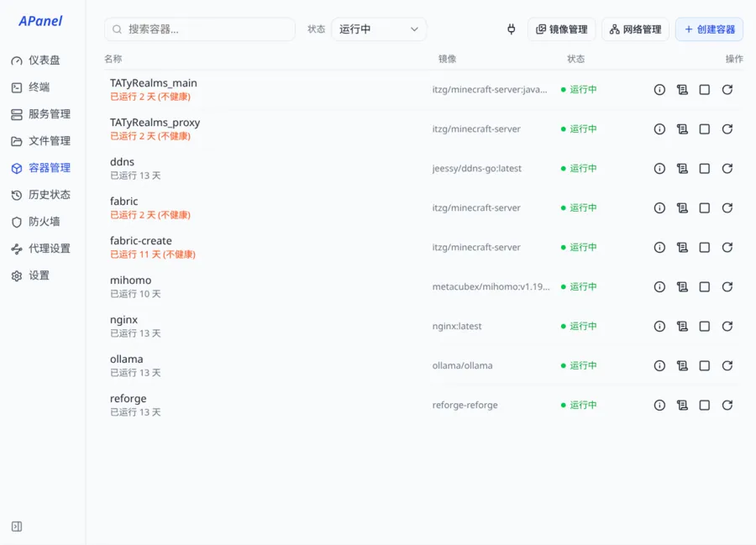756x545 pixels.
Task: View logs of fabric-create container
Action: 682,247
